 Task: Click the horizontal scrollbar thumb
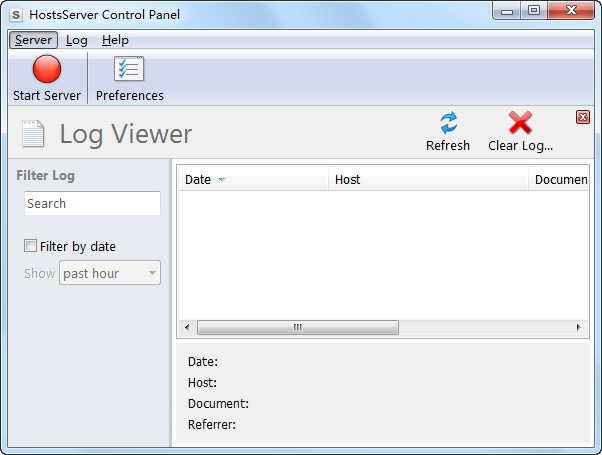[297, 328]
